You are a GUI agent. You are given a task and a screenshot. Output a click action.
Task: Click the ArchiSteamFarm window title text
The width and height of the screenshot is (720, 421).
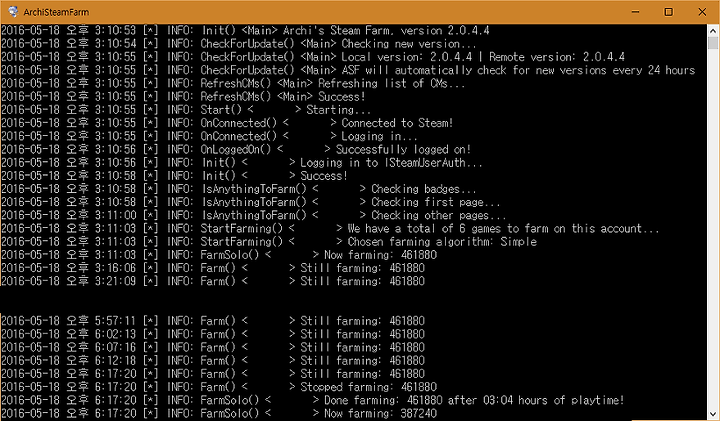pyautogui.click(x=56, y=12)
